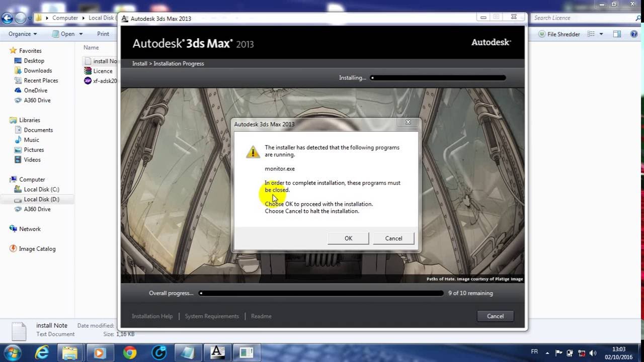
Task: Open the Readme link in the installer
Action: (x=261, y=316)
